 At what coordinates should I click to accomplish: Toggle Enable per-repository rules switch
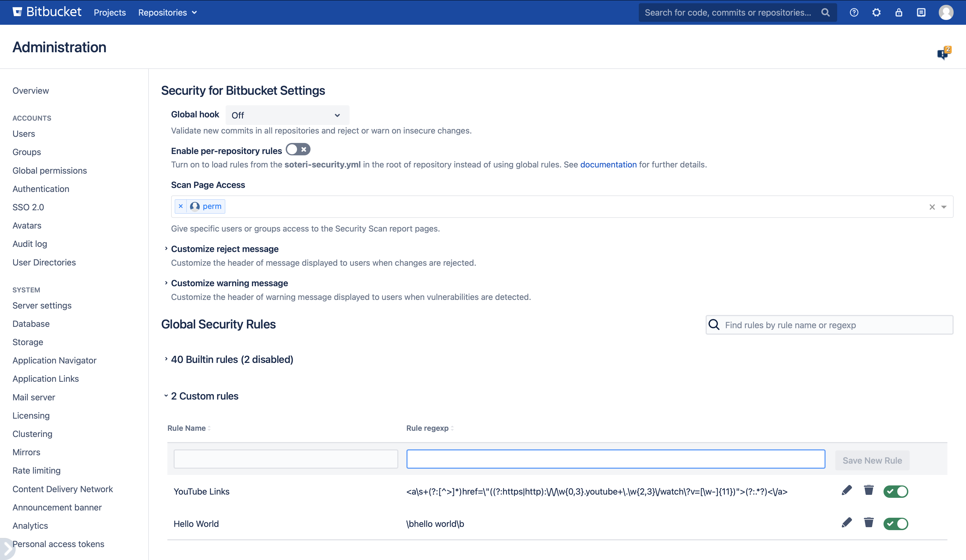[298, 149]
